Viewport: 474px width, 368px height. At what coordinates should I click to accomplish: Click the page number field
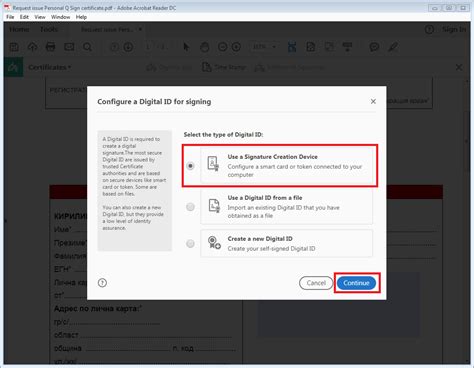click(148, 47)
